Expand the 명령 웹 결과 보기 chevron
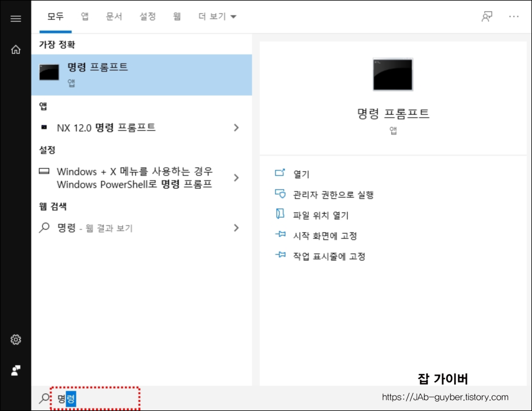This screenshot has height=411, width=532. point(236,228)
